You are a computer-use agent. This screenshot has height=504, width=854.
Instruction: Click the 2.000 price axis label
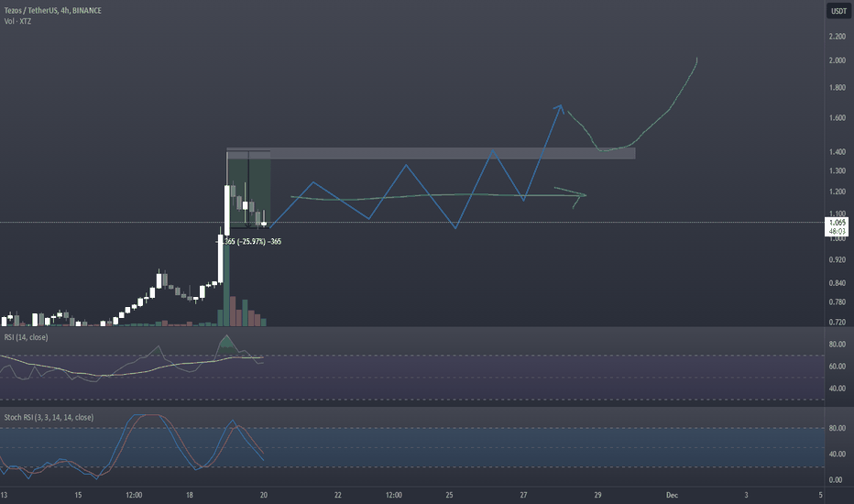coord(838,60)
